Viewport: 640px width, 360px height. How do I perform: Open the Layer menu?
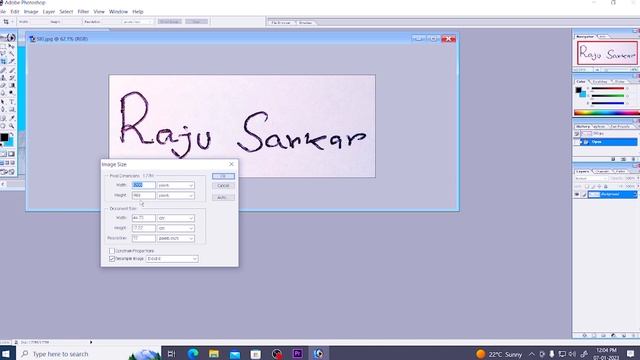tap(49, 11)
